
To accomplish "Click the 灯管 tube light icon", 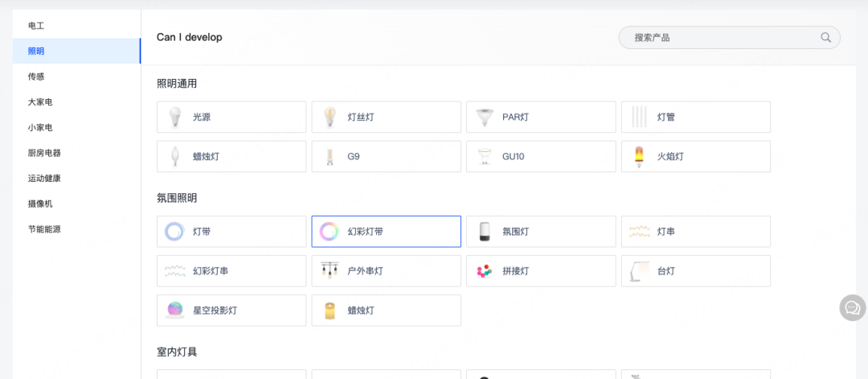I will [640, 117].
